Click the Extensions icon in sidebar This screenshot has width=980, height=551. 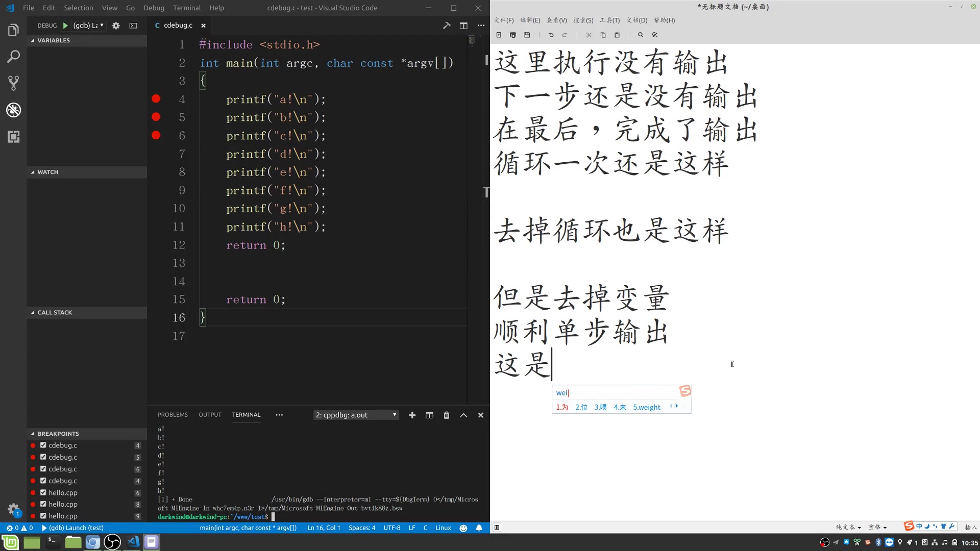[13, 137]
